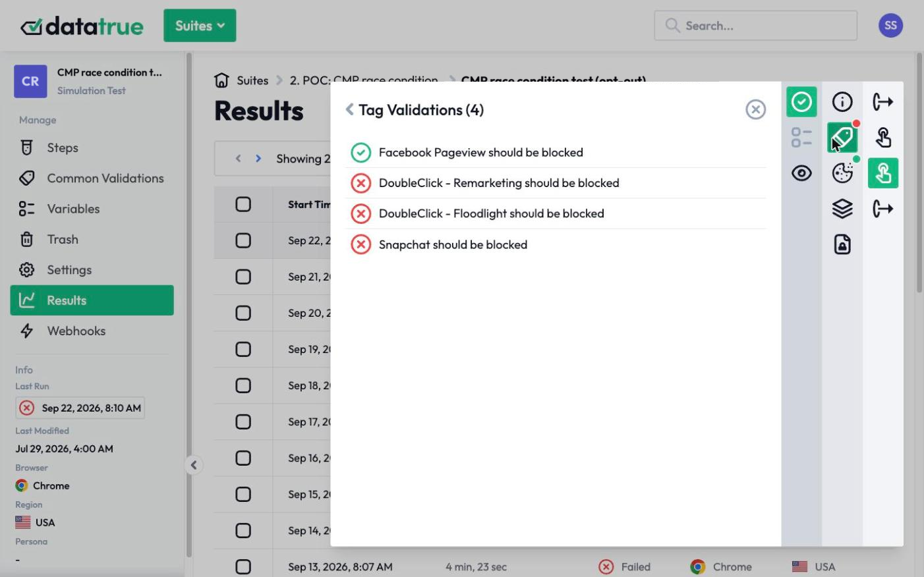Screen dimensions: 924x577
Task: Select Results in the sidebar
Action: 92,300
